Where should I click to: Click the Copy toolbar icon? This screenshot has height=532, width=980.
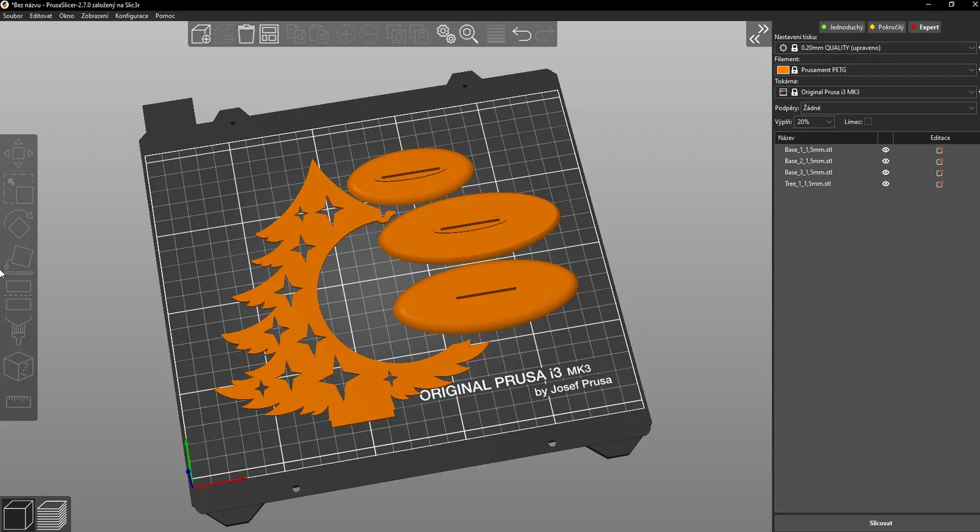point(296,34)
